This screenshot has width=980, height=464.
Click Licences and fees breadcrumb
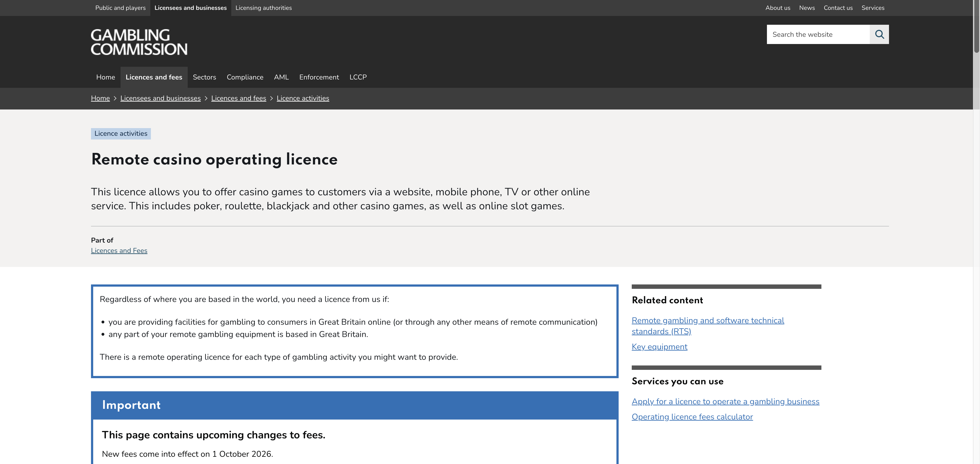[x=238, y=98]
